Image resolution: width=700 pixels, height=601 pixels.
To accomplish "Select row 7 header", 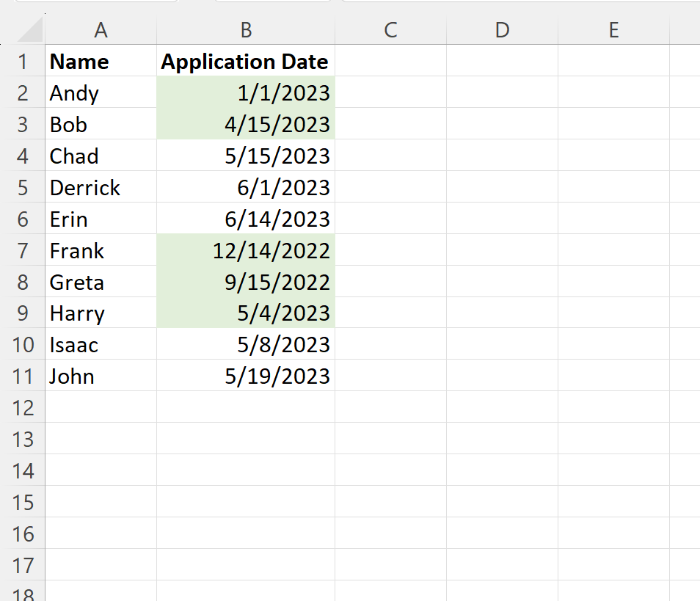I will [23, 250].
